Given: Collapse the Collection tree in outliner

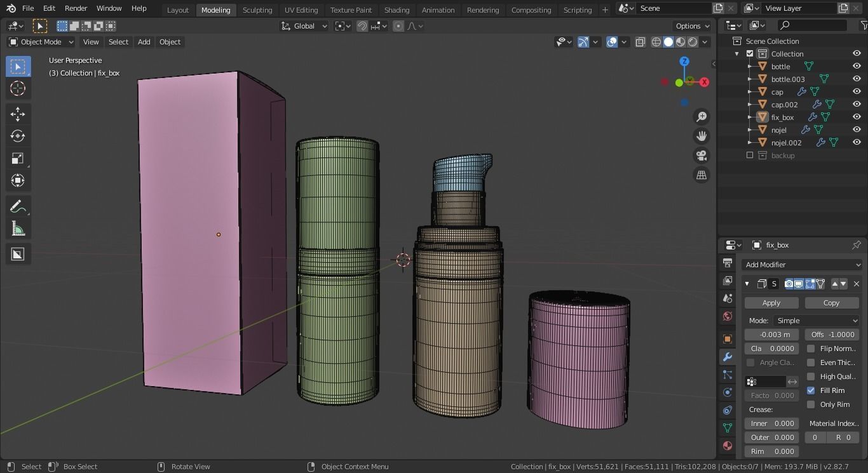Looking at the screenshot, I should point(737,54).
